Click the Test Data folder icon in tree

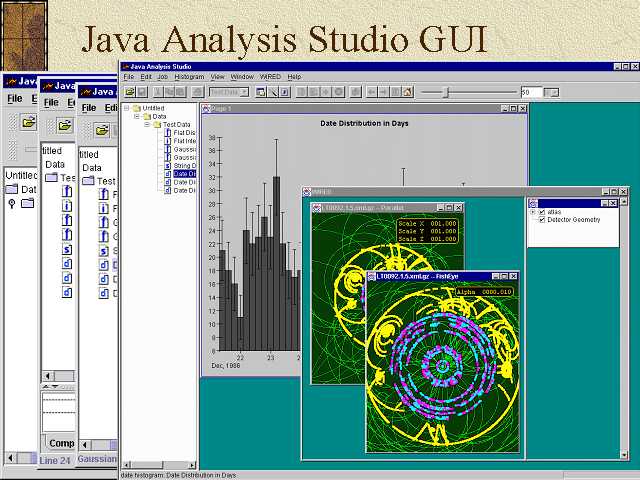[157, 125]
